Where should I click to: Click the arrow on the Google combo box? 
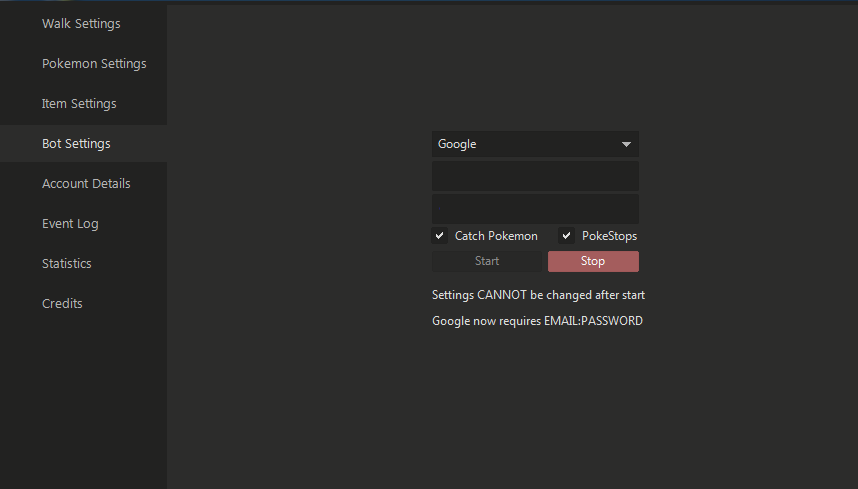[x=626, y=144]
